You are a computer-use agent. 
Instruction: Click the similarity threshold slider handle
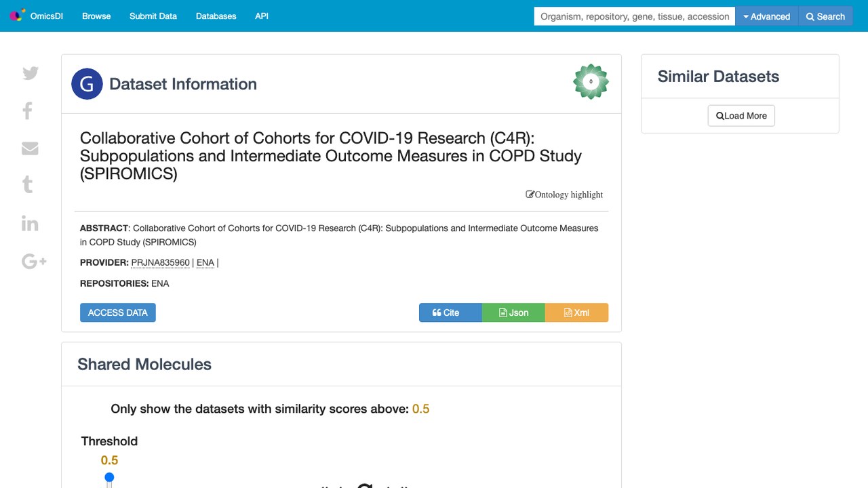(x=109, y=478)
